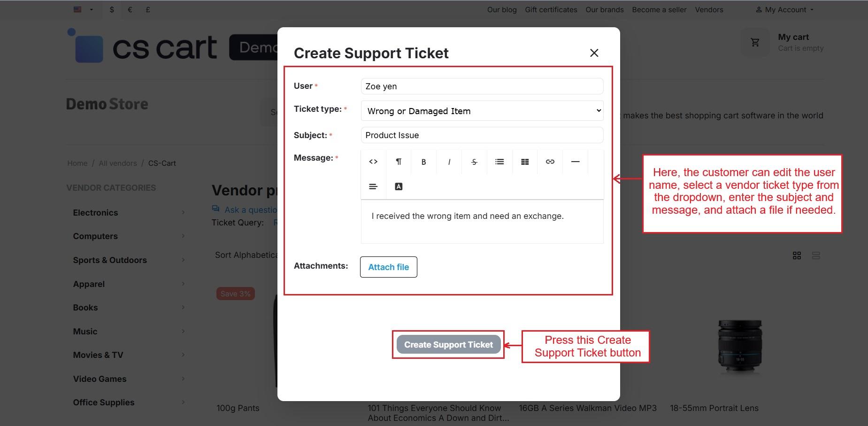The width and height of the screenshot is (868, 426).
Task: Go to Become a seller page
Action: click(659, 9)
